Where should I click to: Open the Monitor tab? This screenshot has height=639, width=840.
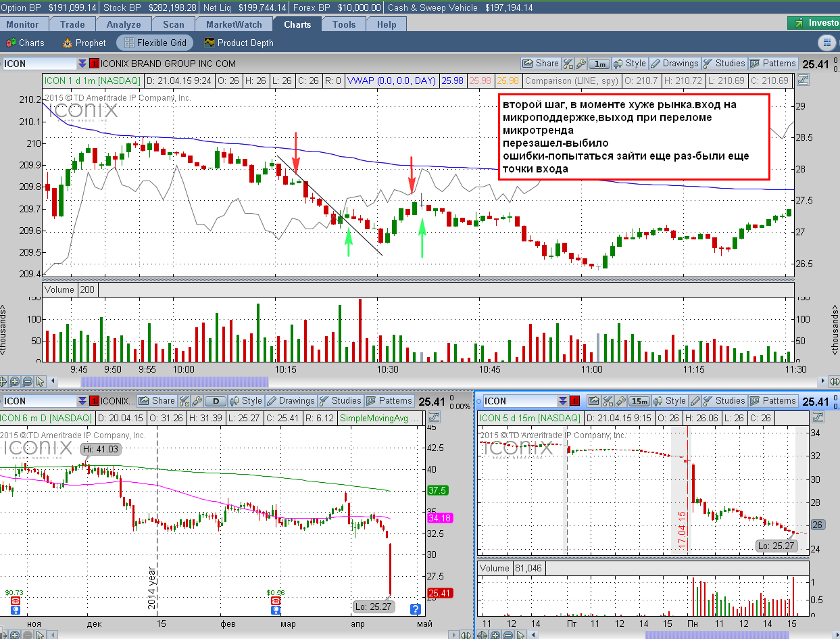22,24
